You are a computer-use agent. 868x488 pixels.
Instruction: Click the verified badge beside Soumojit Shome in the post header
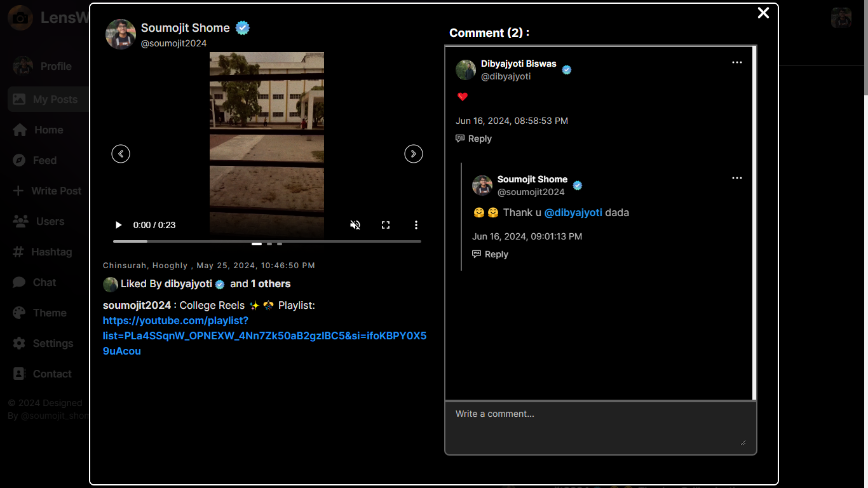tap(243, 28)
